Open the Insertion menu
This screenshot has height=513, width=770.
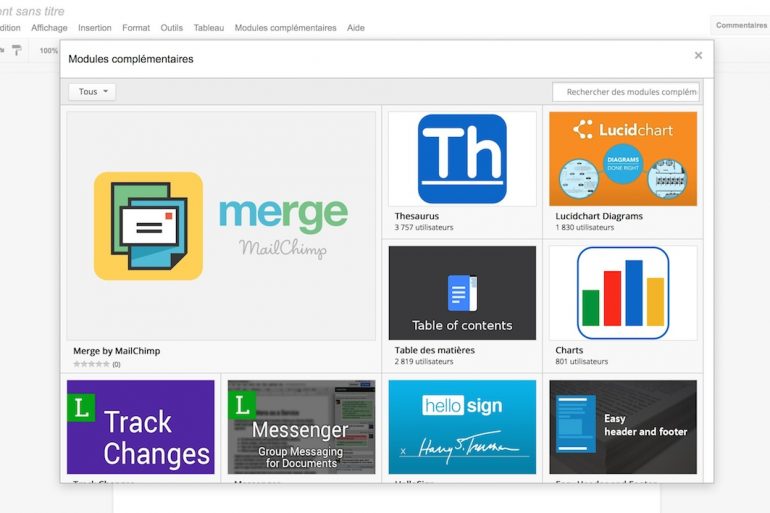pos(95,28)
